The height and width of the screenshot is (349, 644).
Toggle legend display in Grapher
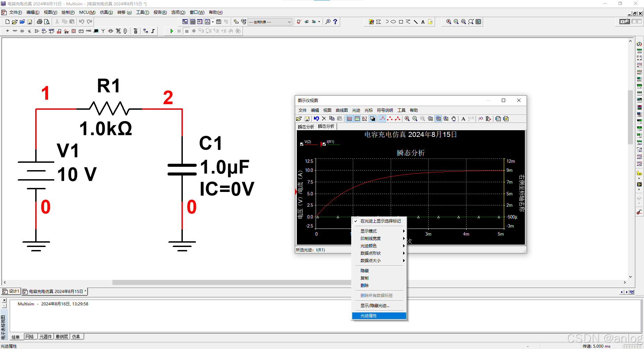[x=357, y=119]
